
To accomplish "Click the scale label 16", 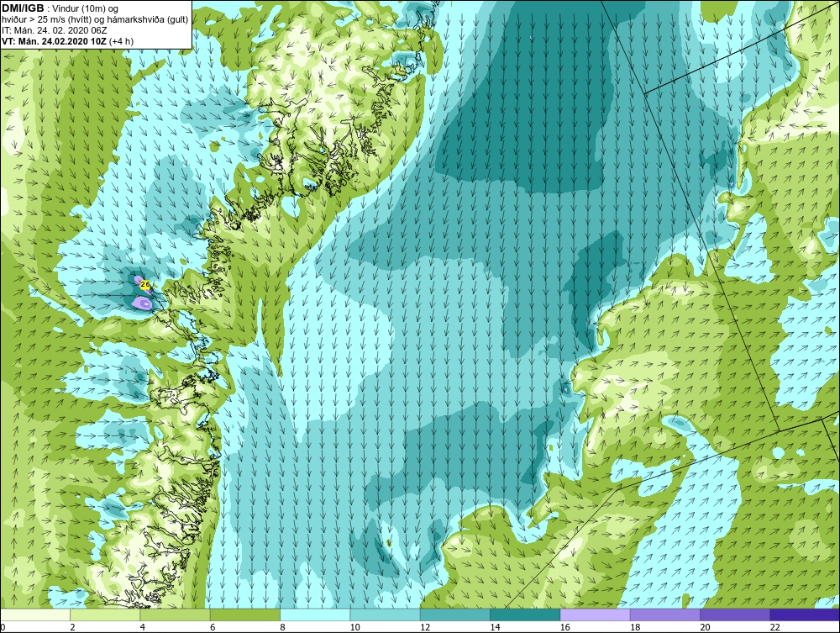I will (x=565, y=628).
